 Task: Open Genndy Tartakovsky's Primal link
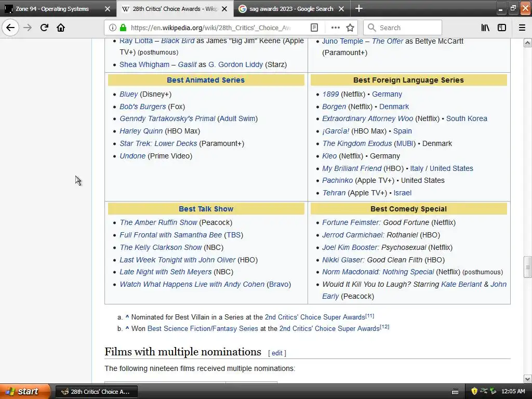point(167,119)
